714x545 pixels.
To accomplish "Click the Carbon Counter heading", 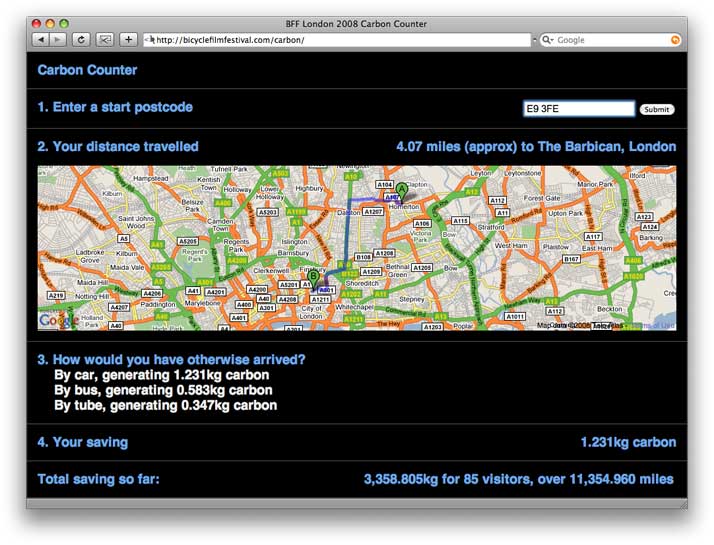I will [x=87, y=70].
